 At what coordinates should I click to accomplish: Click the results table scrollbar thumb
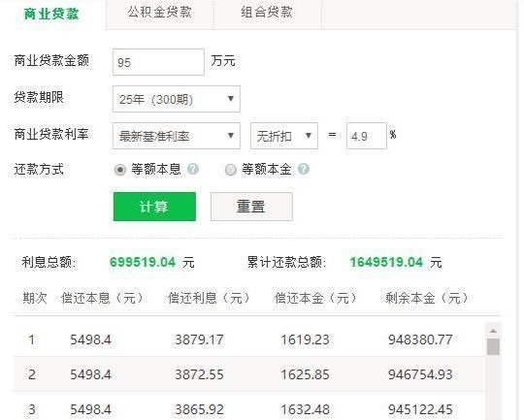click(493, 346)
